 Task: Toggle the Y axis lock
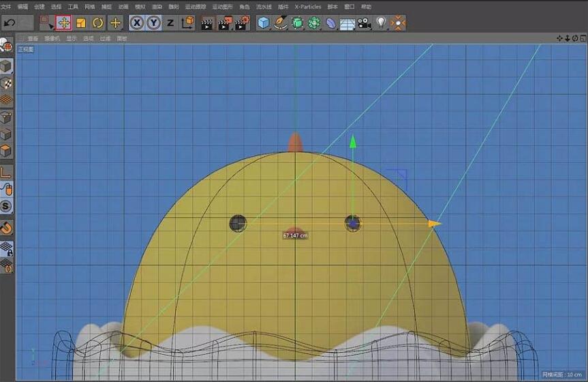click(154, 23)
